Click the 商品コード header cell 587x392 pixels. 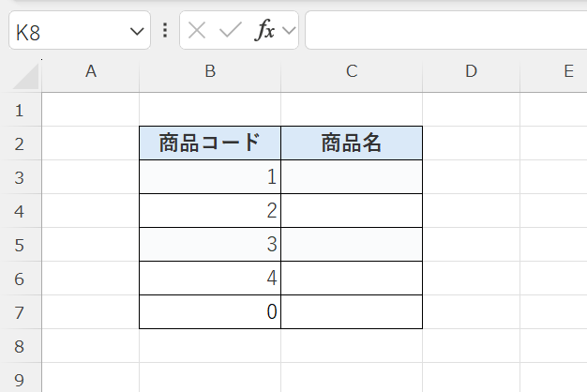[210, 143]
